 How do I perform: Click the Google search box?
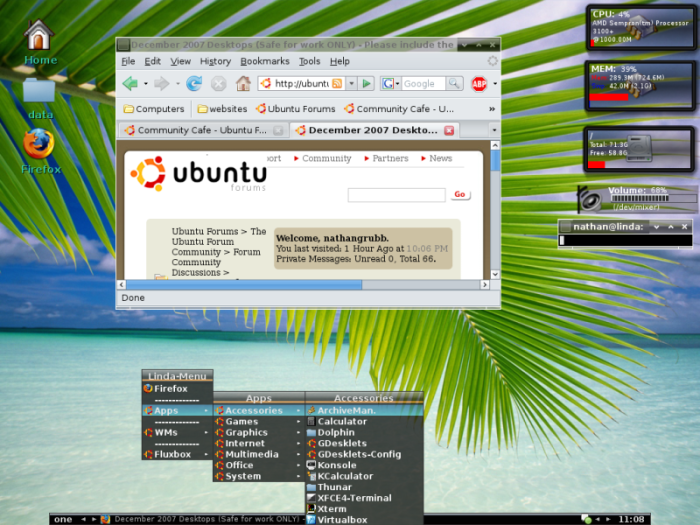423,83
